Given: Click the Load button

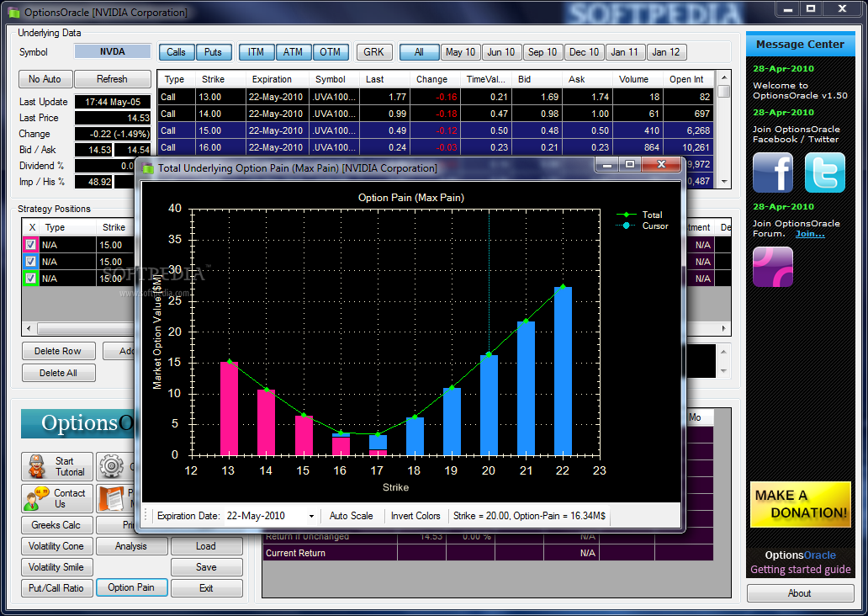Looking at the screenshot, I should tap(206, 546).
